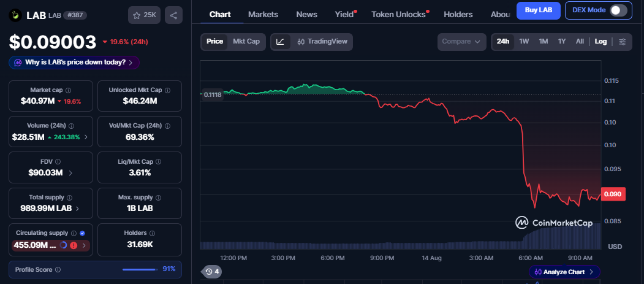Click the info icon next to Unlocked Mkt Cap
Image resolution: width=644 pixels, height=284 pixels.
167,90
